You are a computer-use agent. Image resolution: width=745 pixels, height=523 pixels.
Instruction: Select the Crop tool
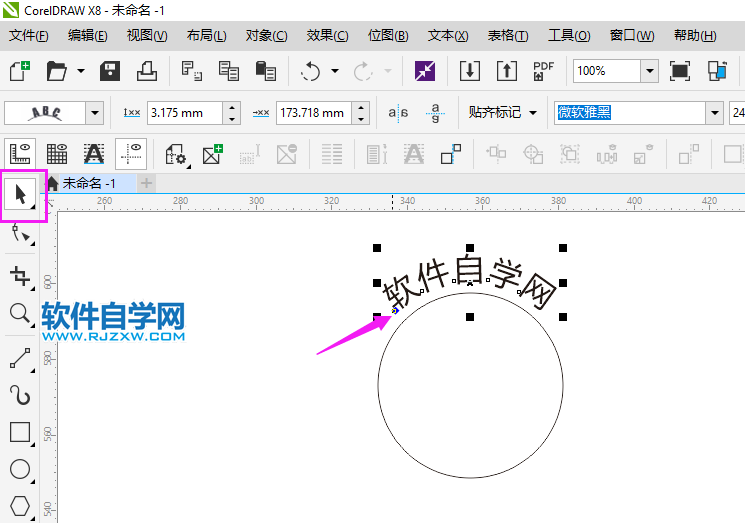point(21,276)
